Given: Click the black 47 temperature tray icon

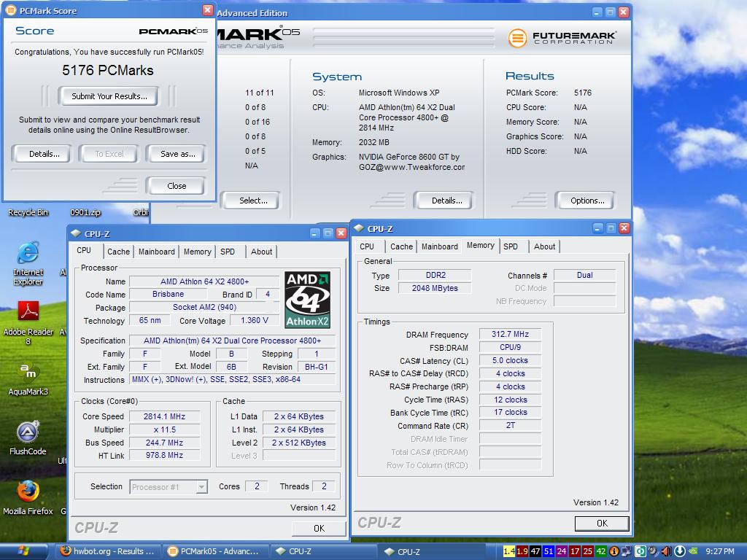Looking at the screenshot, I should click(535, 551).
